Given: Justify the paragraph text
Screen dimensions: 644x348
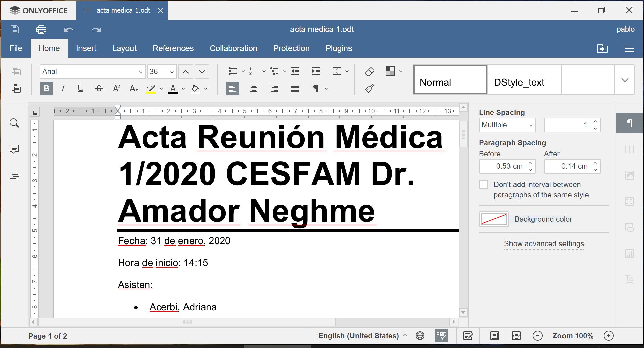Looking at the screenshot, I should (x=295, y=88).
